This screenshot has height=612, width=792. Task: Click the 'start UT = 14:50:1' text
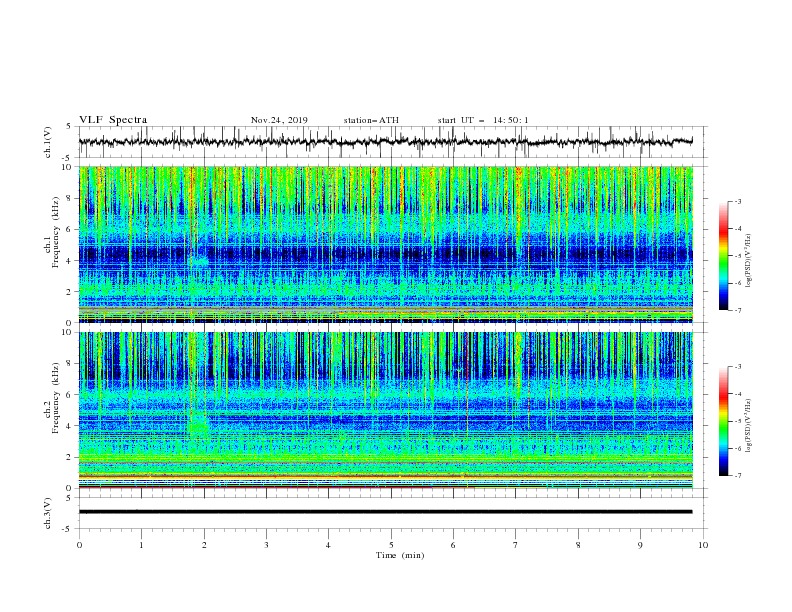pyautogui.click(x=483, y=120)
